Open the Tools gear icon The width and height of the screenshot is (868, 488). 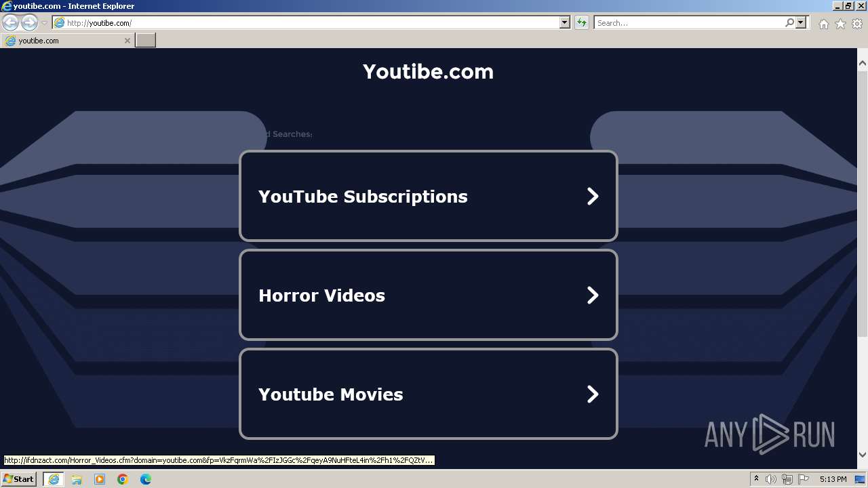[856, 24]
